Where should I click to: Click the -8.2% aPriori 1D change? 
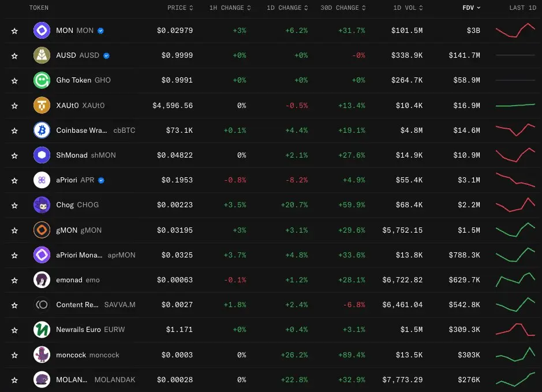click(x=297, y=180)
